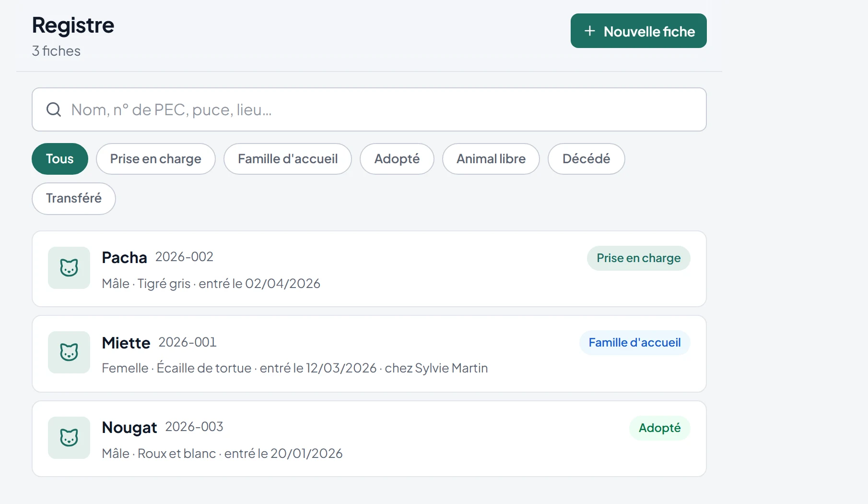This screenshot has width=868, height=504.
Task: Select the Animal libre filter
Action: 491,159
